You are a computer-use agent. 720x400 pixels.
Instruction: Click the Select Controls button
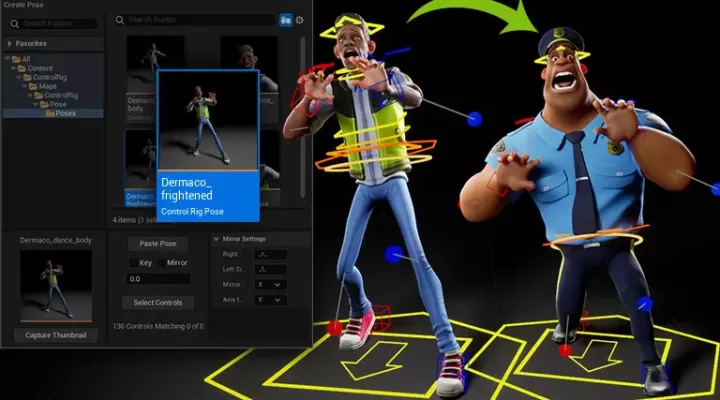[157, 303]
